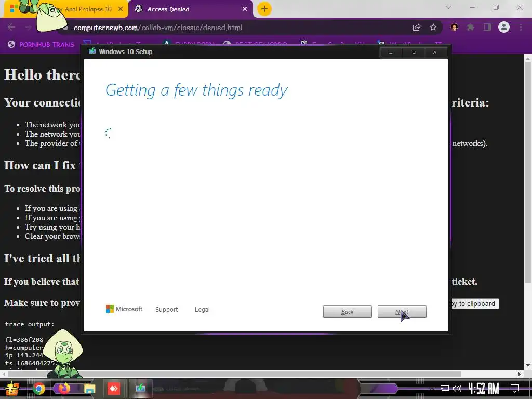Image resolution: width=532 pixels, height=399 pixels.
Task: Select the Windows 10 Setup taskbar icon
Action: [x=140, y=389]
